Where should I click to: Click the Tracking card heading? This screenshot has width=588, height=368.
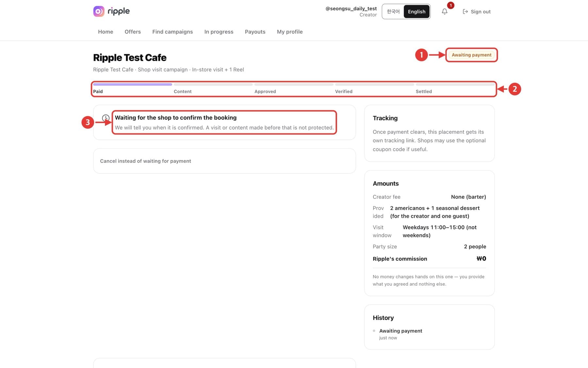click(x=385, y=118)
